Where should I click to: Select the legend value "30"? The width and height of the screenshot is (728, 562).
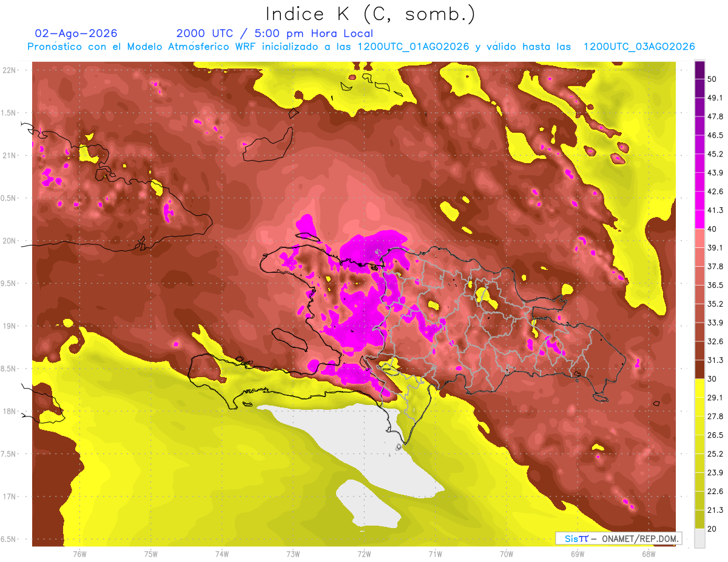[712, 378]
